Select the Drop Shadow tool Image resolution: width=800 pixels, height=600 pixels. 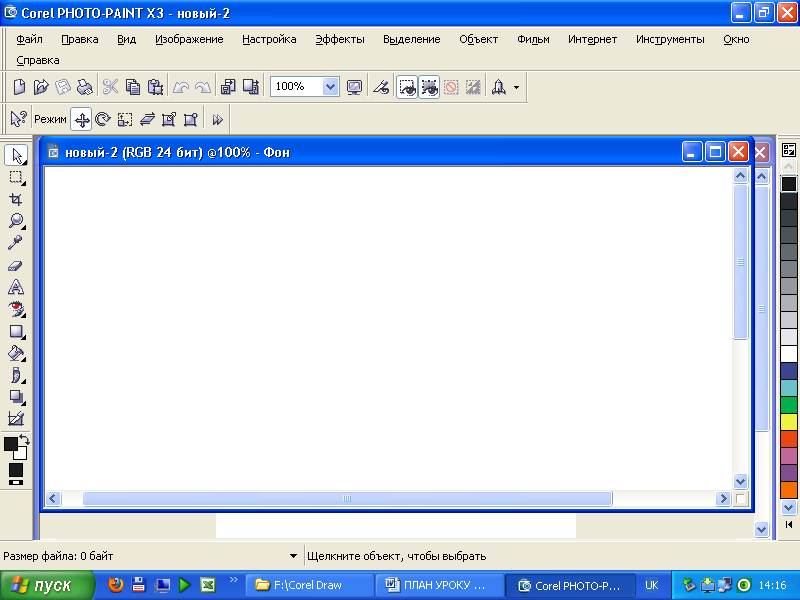tap(16, 397)
